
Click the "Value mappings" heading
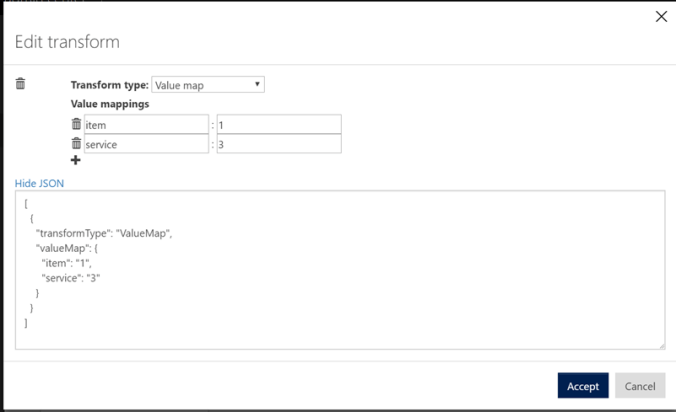click(109, 104)
